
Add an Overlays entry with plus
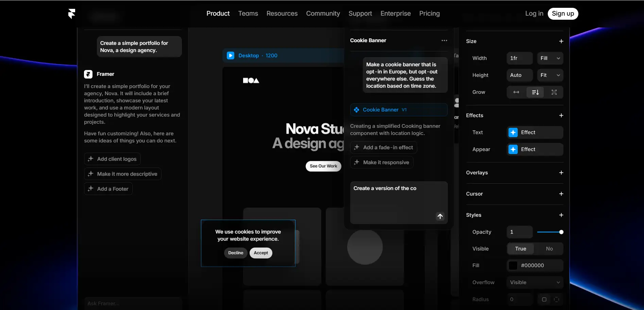point(561,173)
